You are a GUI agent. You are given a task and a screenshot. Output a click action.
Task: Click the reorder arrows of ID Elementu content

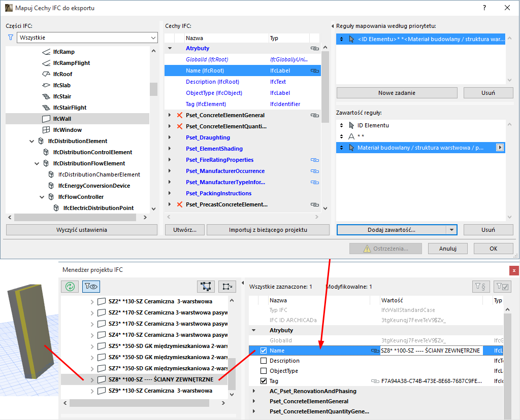click(342, 125)
